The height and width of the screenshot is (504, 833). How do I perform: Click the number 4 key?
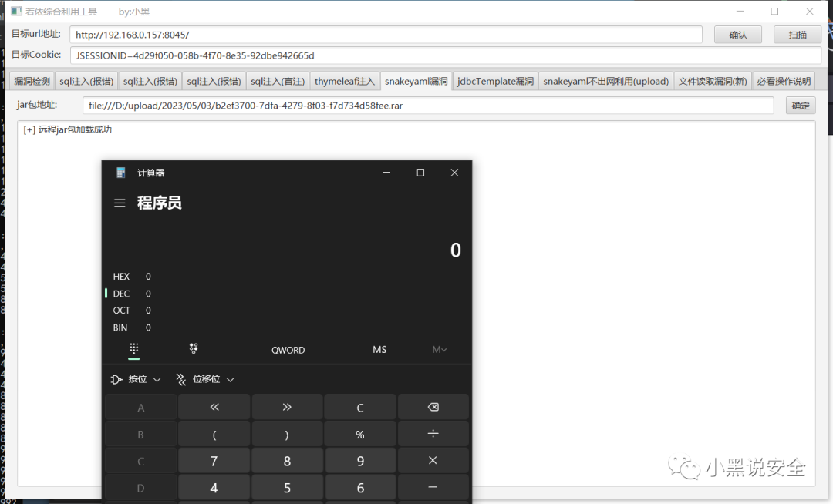point(214,488)
